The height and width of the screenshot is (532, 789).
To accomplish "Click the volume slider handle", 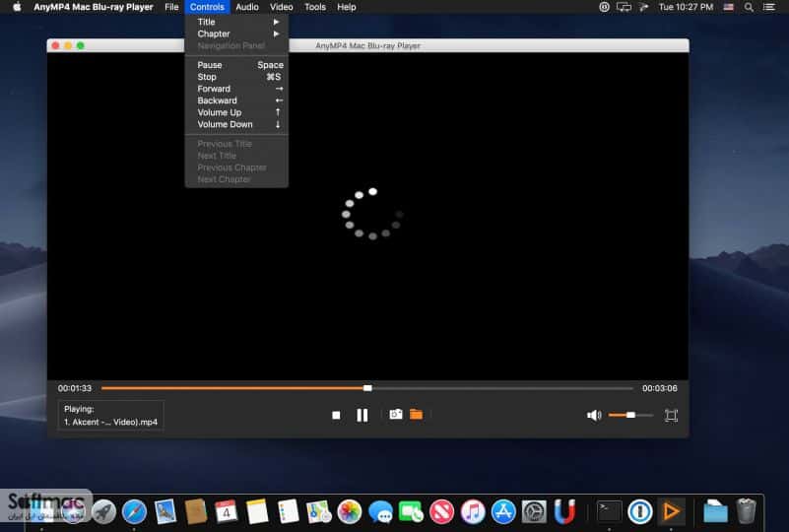I will [x=630, y=415].
